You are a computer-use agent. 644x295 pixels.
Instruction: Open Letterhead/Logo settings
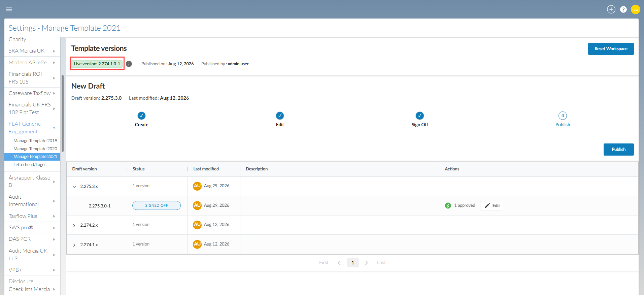[29, 165]
